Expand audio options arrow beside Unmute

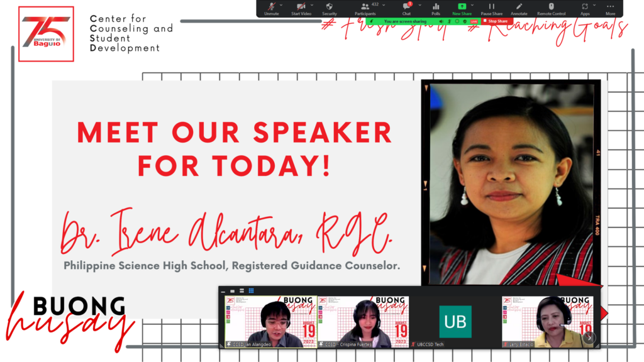click(281, 5)
